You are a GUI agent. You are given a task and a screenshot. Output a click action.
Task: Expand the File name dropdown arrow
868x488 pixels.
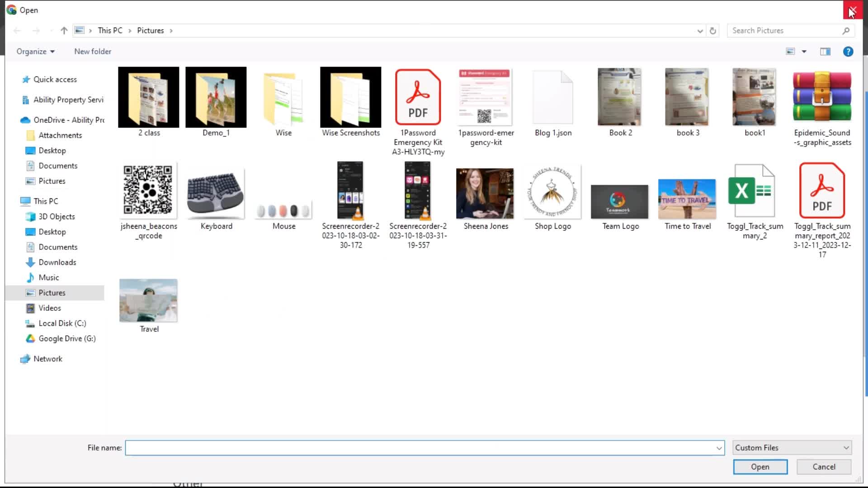click(x=719, y=448)
